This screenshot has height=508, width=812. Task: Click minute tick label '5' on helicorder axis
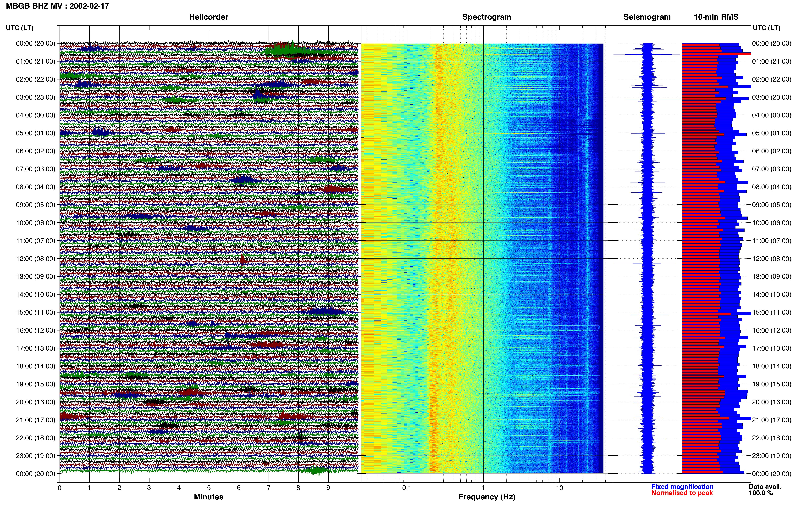[209, 488]
